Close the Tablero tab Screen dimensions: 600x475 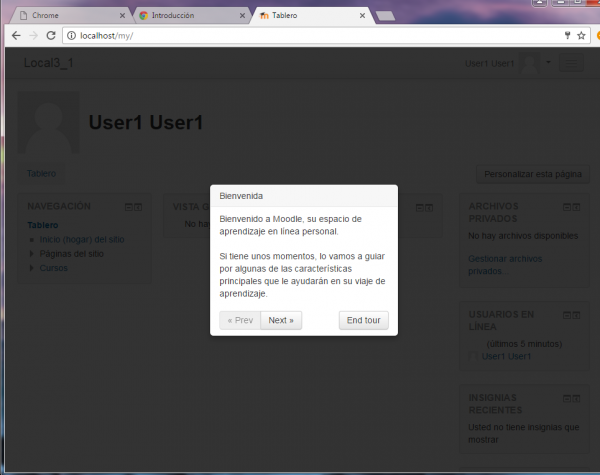coord(362,15)
